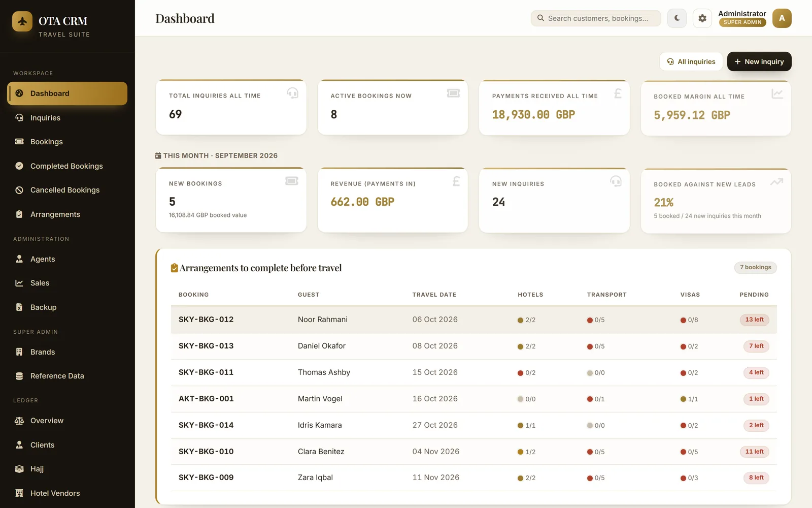Click the 11 left pending badge
This screenshot has height=508, width=812.
point(755,452)
